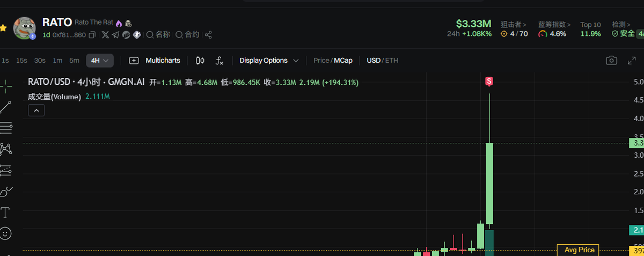Open the 蓝筹指数 (blue chip index) link

[x=554, y=25]
